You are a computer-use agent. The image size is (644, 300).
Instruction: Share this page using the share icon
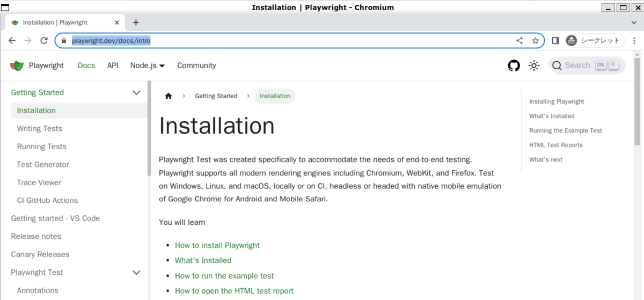point(519,40)
